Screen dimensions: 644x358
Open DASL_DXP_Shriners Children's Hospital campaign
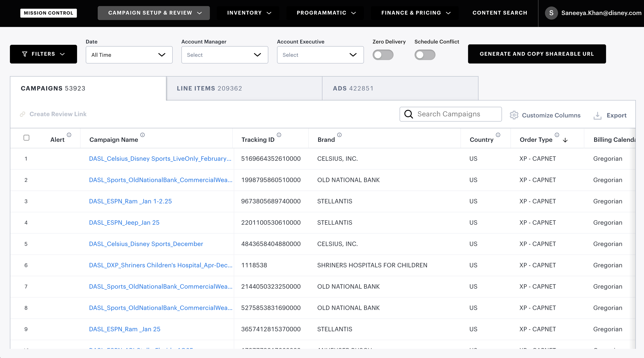(x=160, y=265)
